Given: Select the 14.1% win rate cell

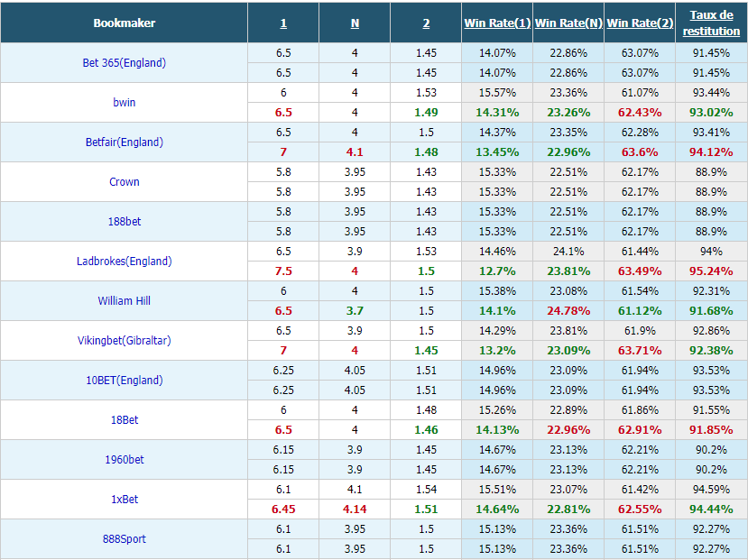Looking at the screenshot, I should (x=497, y=311).
